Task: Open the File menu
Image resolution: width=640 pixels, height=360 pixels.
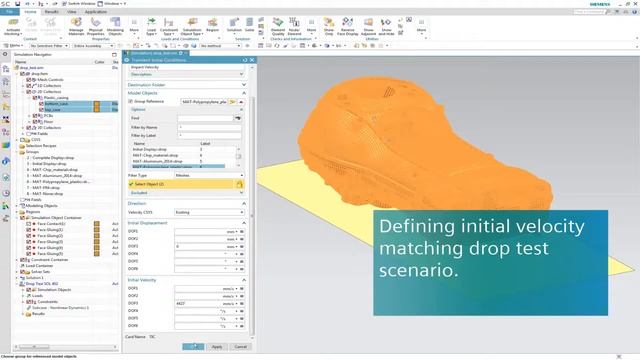Action: tap(9, 12)
